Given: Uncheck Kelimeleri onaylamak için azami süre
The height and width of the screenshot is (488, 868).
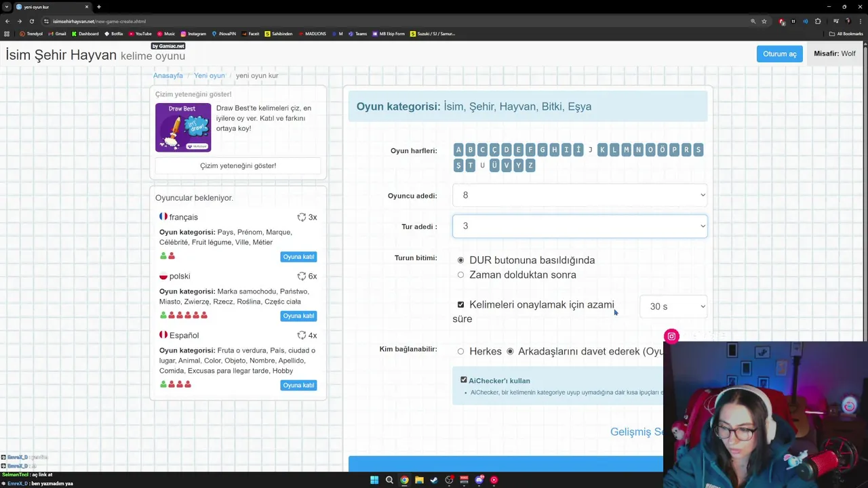Looking at the screenshot, I should tap(460, 305).
